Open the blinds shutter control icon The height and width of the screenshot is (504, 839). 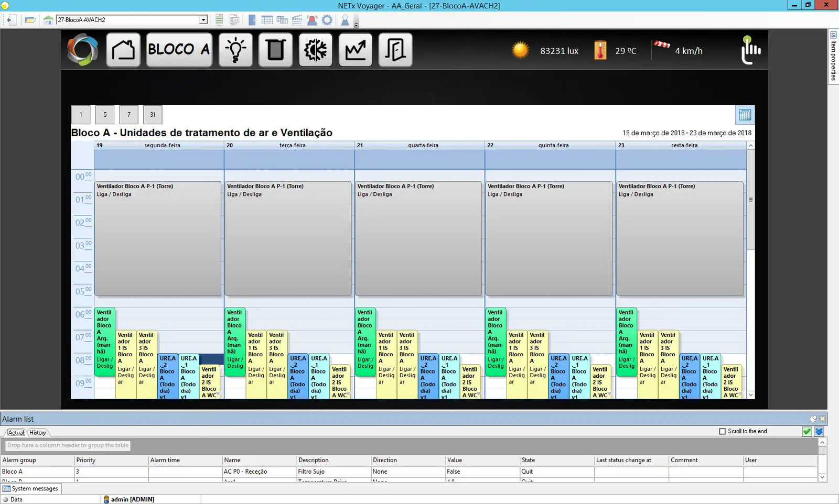tap(275, 50)
